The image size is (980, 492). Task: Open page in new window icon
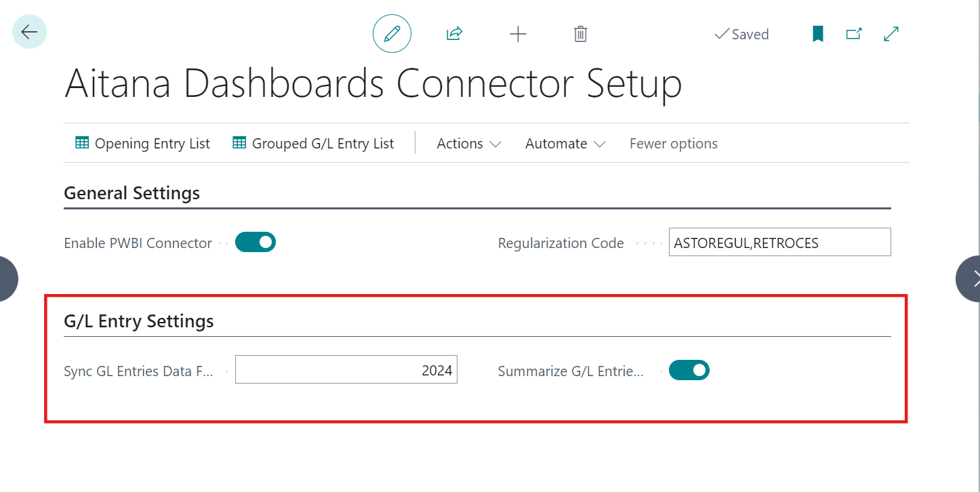[854, 33]
